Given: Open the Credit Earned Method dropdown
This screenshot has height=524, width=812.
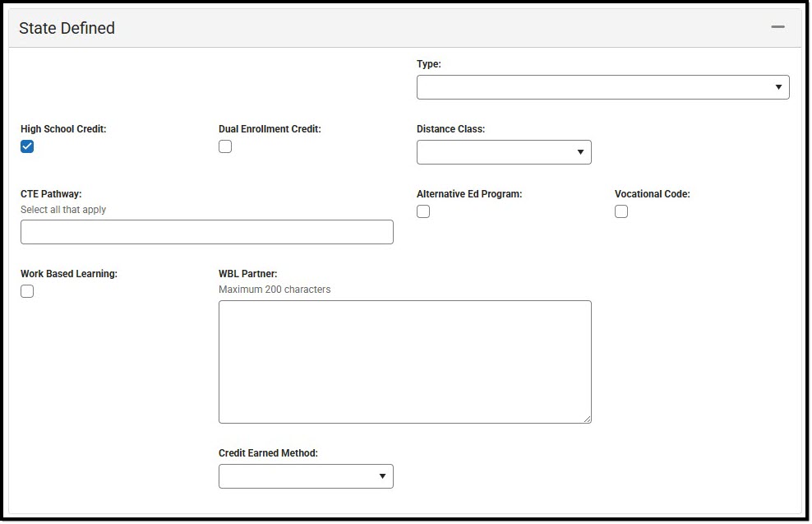Looking at the screenshot, I should click(x=306, y=476).
